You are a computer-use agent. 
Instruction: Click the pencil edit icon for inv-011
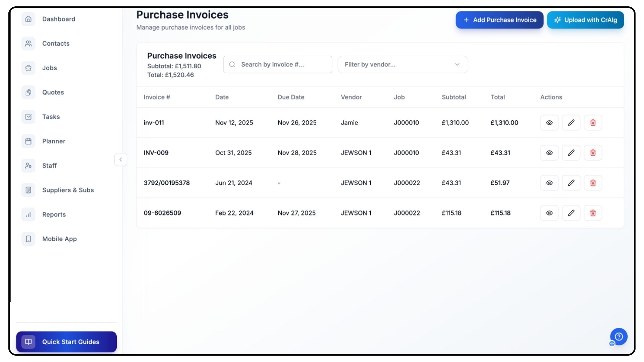[x=571, y=123]
